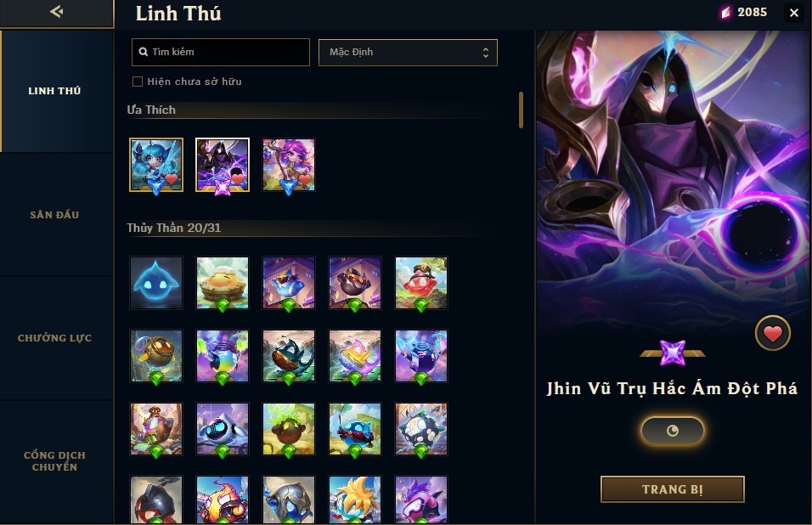This screenshot has width=812, height=525.
Task: Select the pink-haired chibi favorite tactician
Action: [x=289, y=165]
